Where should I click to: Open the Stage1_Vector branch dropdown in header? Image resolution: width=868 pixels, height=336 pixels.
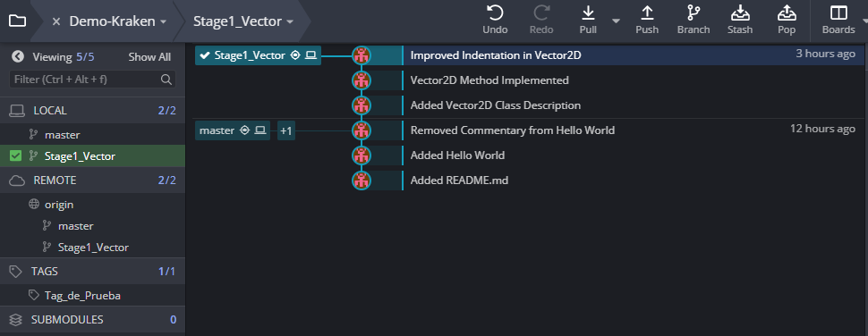290,22
